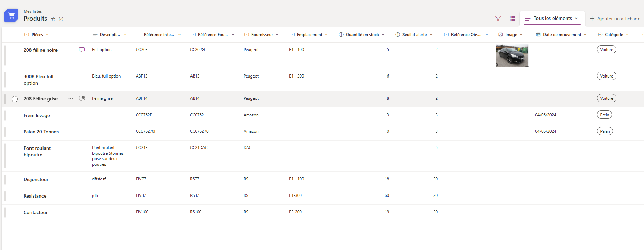Screen dimensions: 644x250
Task: Click the Voiture tag on 208 Féline grise
Action: coord(607,98)
